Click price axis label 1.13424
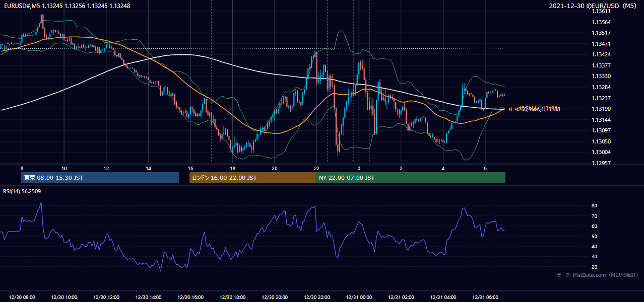 (x=601, y=54)
